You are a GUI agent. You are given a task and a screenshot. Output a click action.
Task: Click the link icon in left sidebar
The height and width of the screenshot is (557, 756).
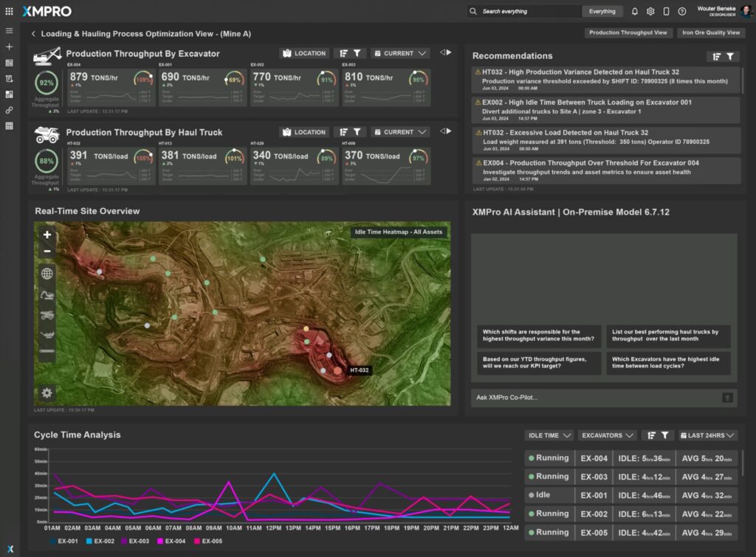coord(9,110)
